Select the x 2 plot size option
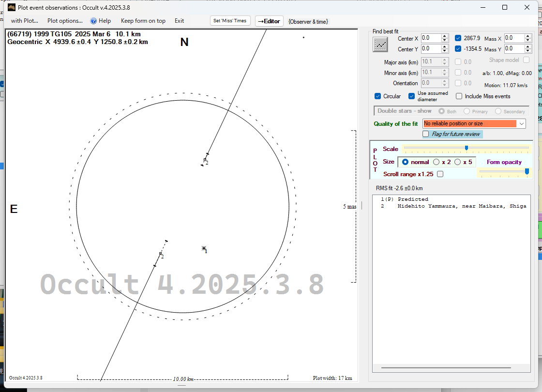This screenshot has width=542, height=392. (437, 162)
